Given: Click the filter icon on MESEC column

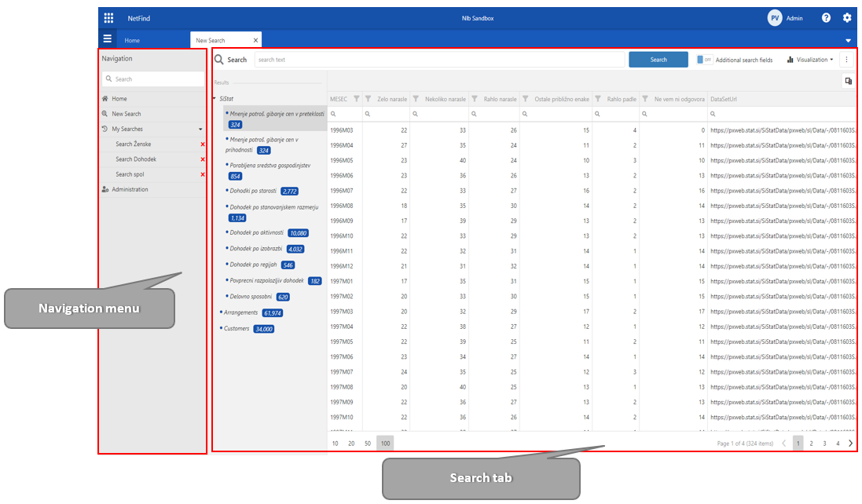Looking at the screenshot, I should pos(357,99).
